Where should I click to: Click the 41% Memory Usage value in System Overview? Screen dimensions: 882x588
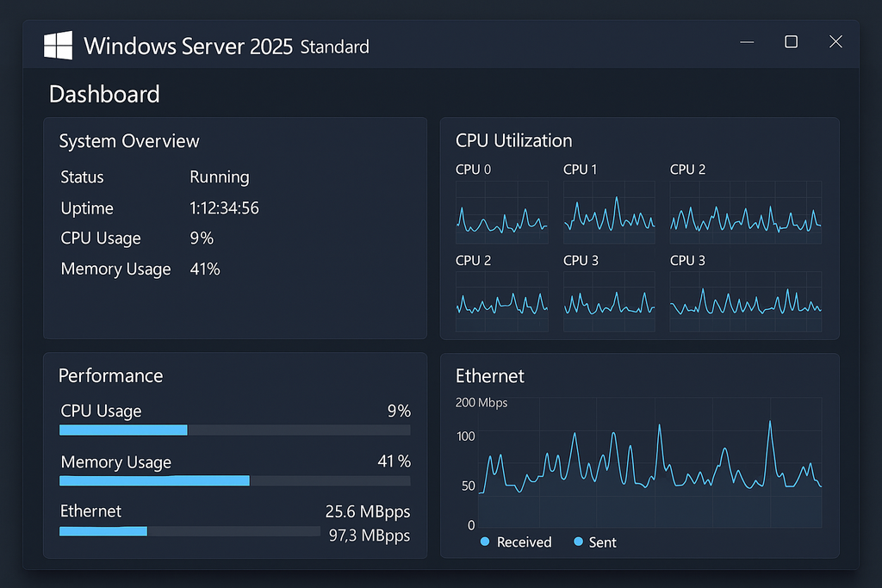205,269
